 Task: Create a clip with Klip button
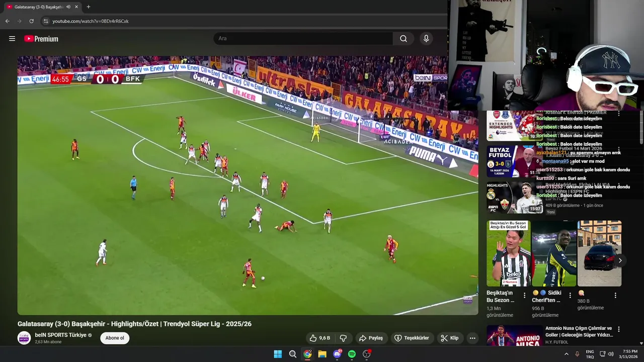tap(450, 338)
